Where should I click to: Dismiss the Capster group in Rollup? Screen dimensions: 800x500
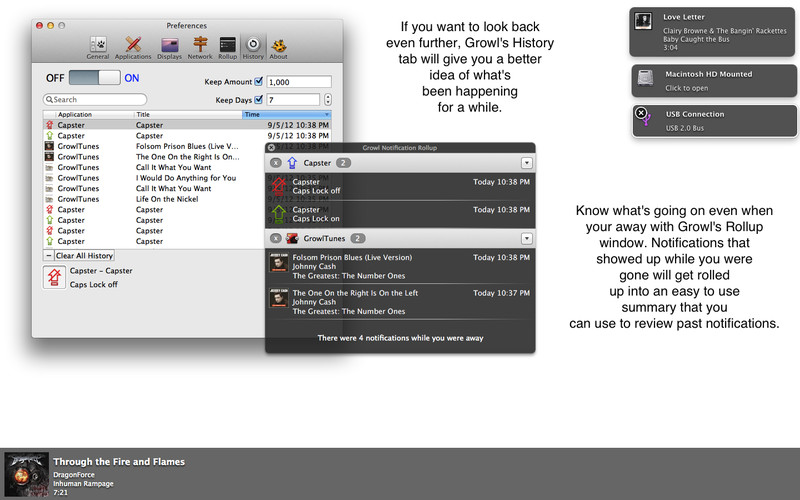pos(276,162)
